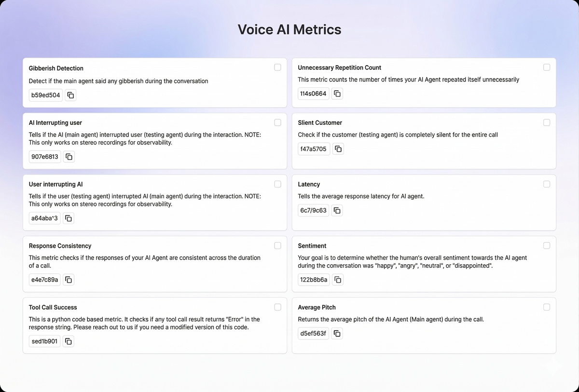Check the Unnecessary Repetition Count checkbox
This screenshot has width=579, height=392.
547,68
